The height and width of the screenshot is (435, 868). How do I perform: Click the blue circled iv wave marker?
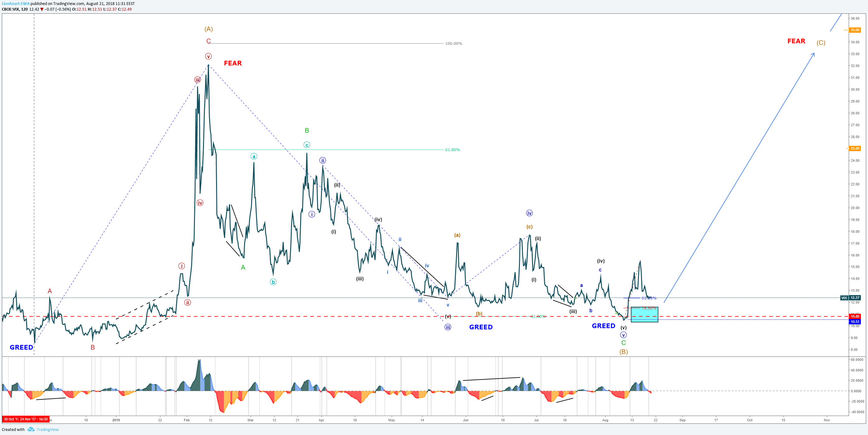529,213
